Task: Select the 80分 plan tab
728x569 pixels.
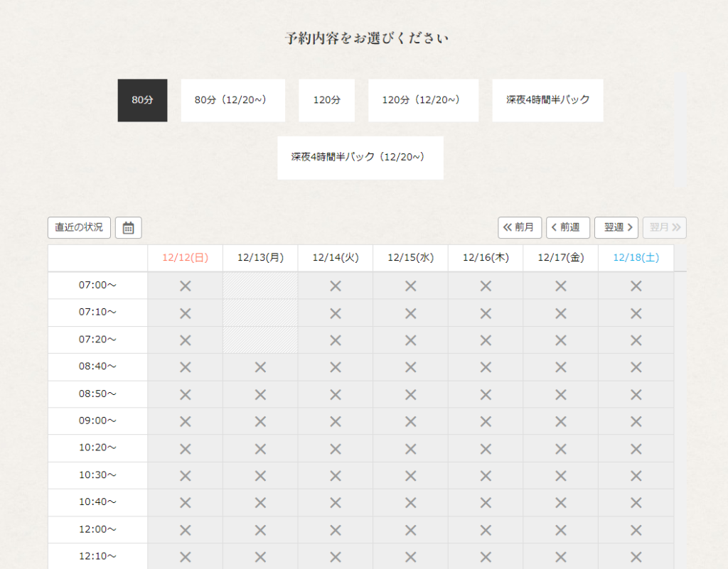Action: click(x=142, y=100)
